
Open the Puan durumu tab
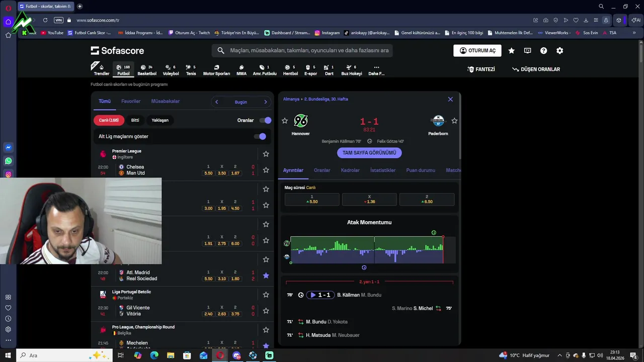click(x=421, y=170)
